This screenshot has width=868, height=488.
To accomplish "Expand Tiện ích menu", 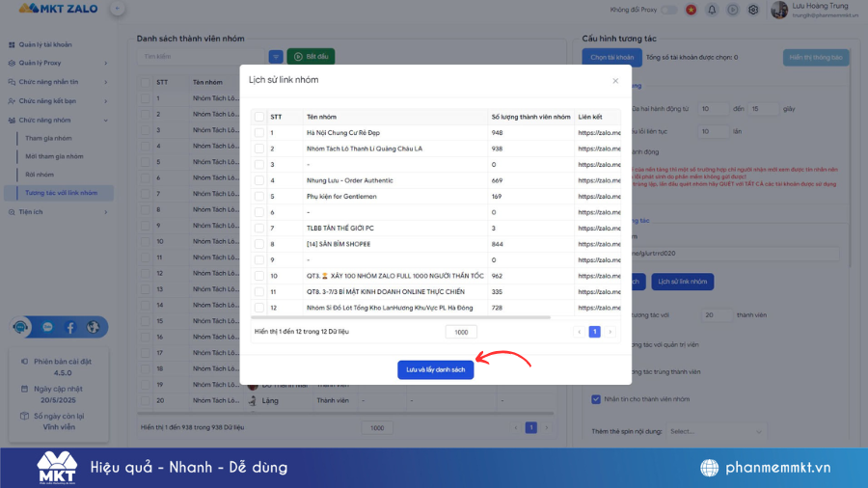I will point(58,212).
